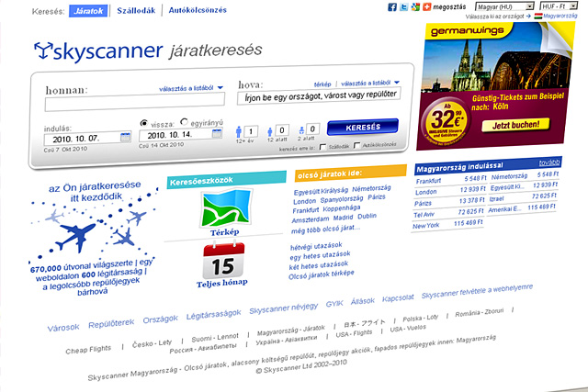Click the térkép link above destination field
The image size is (588, 392).
pos(322,84)
